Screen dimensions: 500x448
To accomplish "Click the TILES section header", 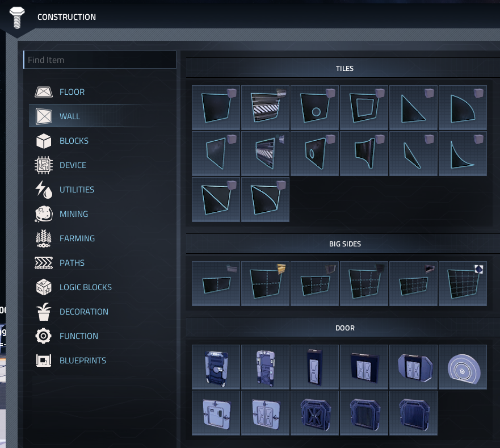I will tap(344, 68).
